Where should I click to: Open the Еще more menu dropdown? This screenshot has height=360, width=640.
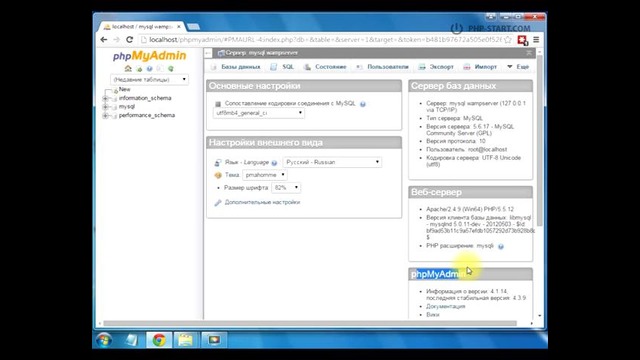point(518,67)
